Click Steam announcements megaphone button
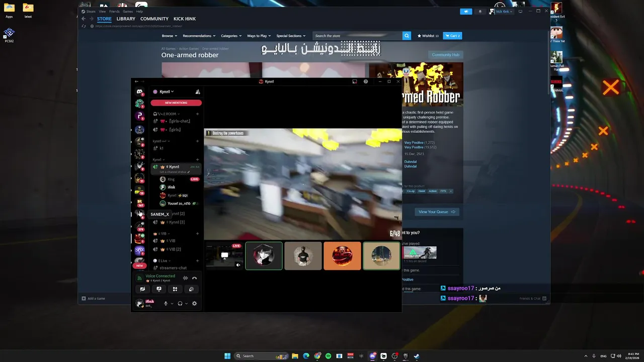Screen dimensions: 644x362 466,11
